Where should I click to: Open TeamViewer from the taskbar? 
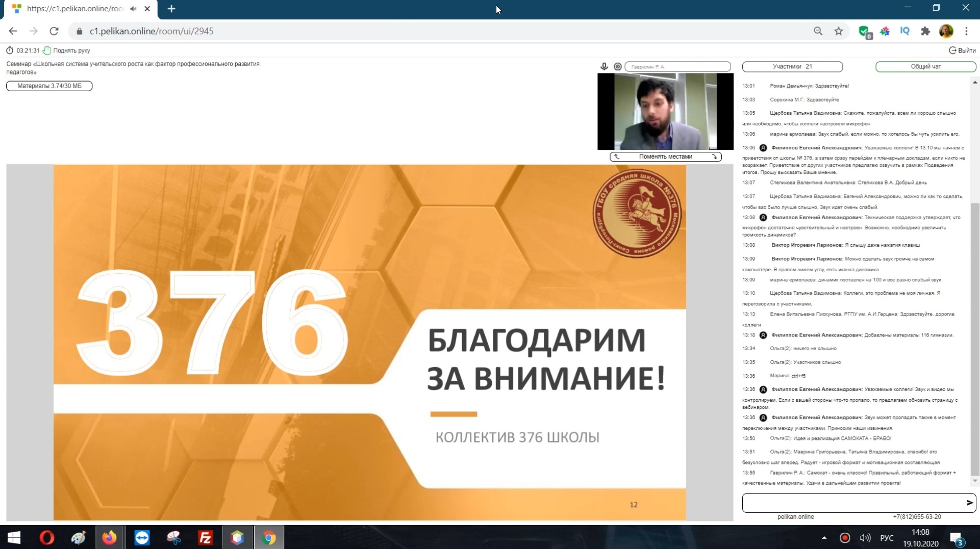pyautogui.click(x=142, y=537)
